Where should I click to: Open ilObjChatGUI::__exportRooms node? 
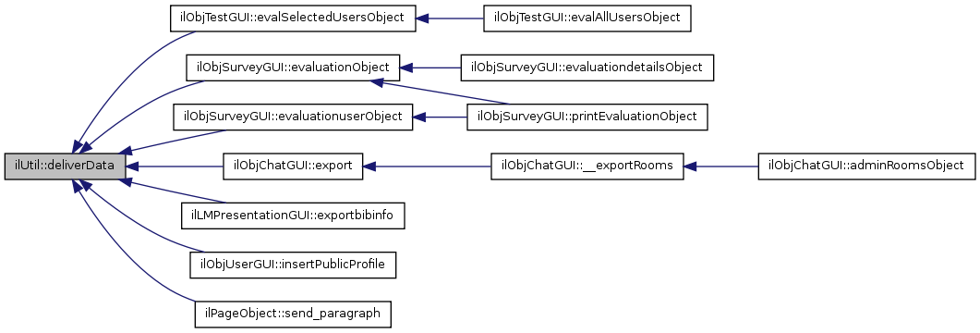tap(587, 166)
